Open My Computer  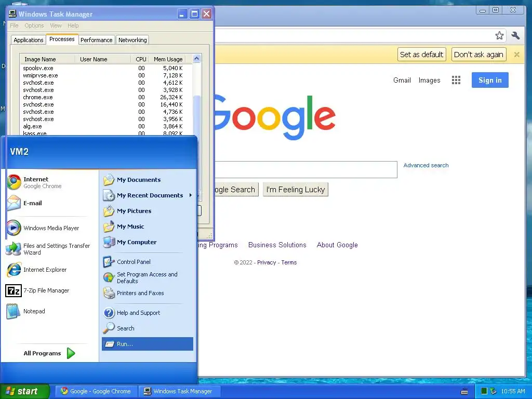click(137, 242)
